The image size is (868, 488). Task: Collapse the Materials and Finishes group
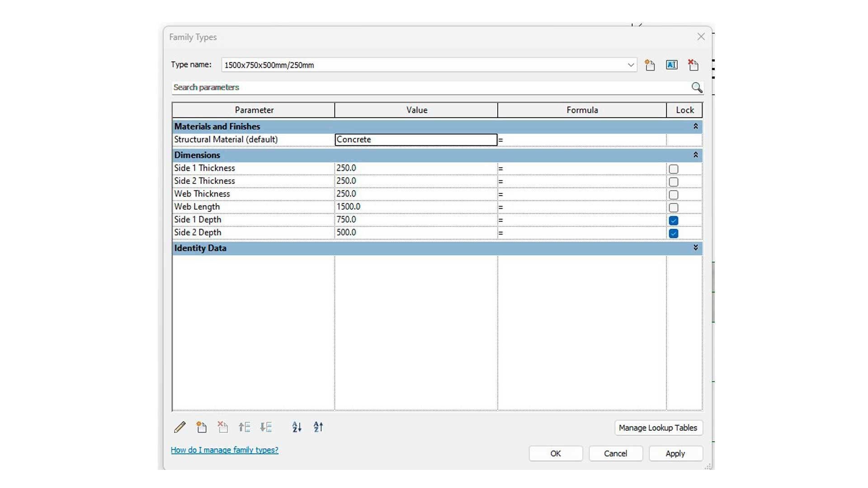click(x=695, y=127)
